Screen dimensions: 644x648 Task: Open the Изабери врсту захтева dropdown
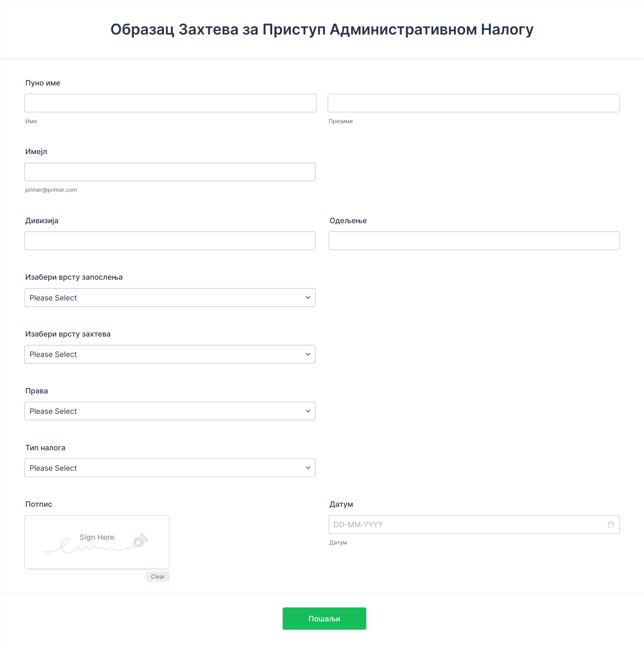click(x=170, y=354)
